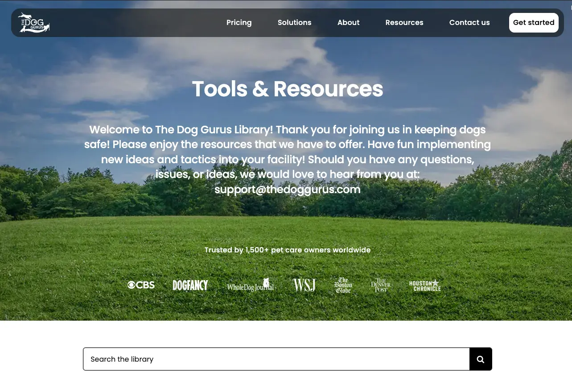Open the Resources nav item

click(404, 23)
